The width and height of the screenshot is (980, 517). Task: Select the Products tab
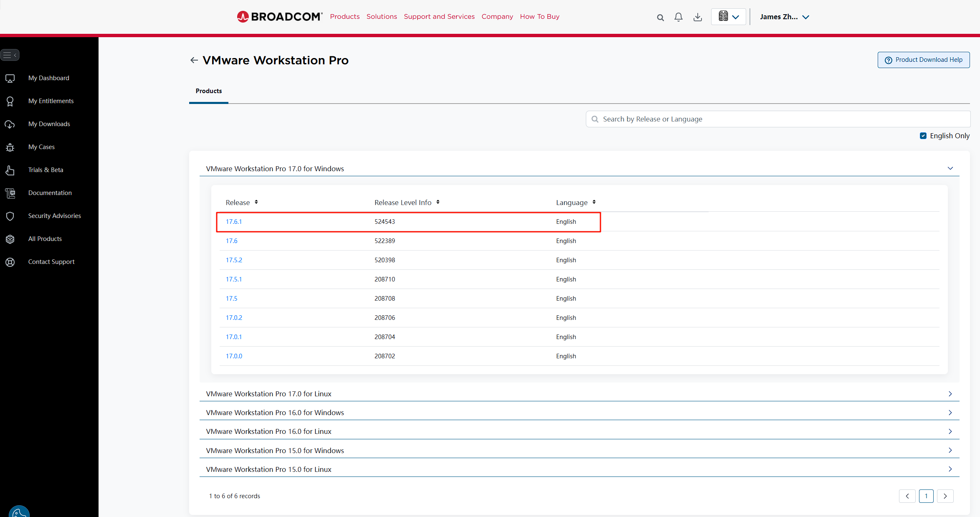tap(209, 91)
